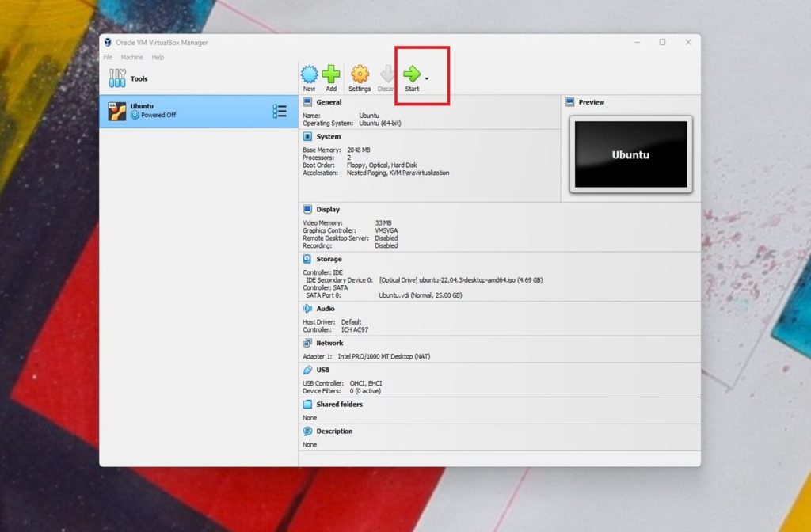Open the Settings gear icon
This screenshot has width=811, height=532.
click(x=360, y=74)
